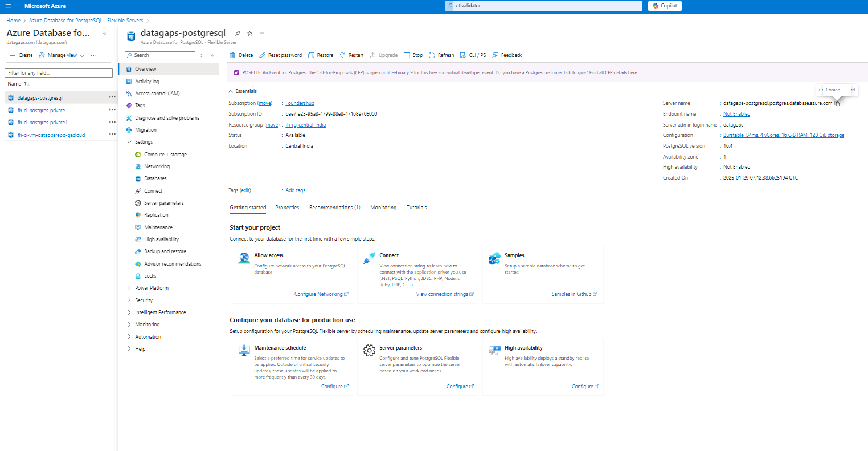The width and height of the screenshot is (868, 451).
Task: Open Activity log in resource menu
Action: coord(147,82)
